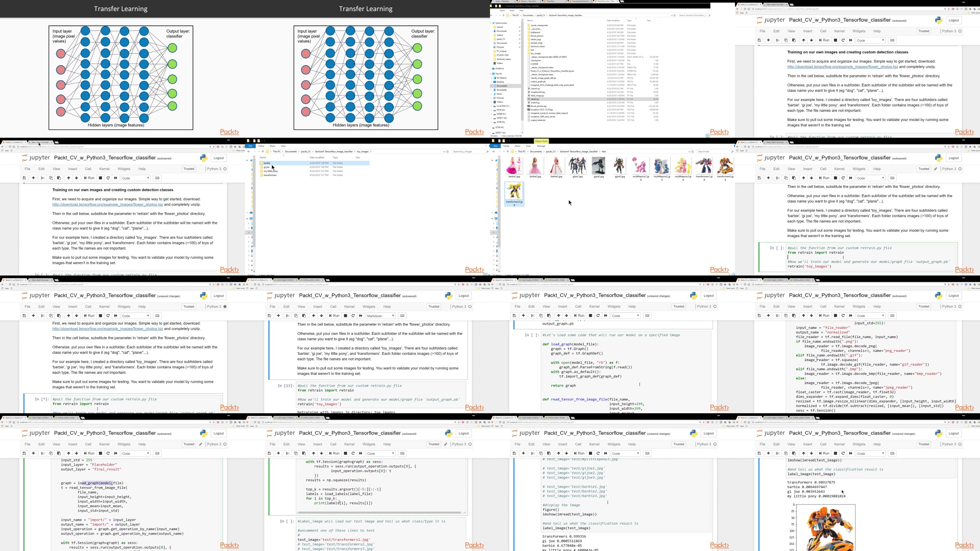Open command palette icon beside Markdown dropdown
980x551 pixels.
(402, 316)
